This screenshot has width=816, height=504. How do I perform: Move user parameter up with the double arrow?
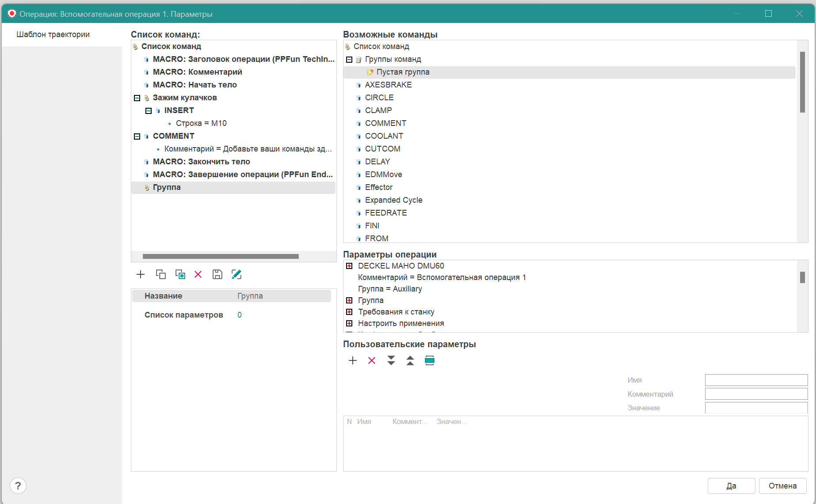(410, 360)
